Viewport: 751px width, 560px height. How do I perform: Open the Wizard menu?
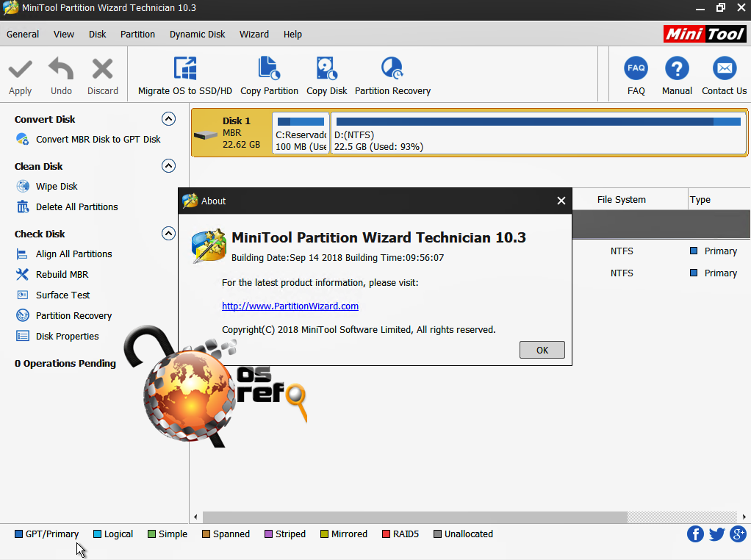pos(254,34)
